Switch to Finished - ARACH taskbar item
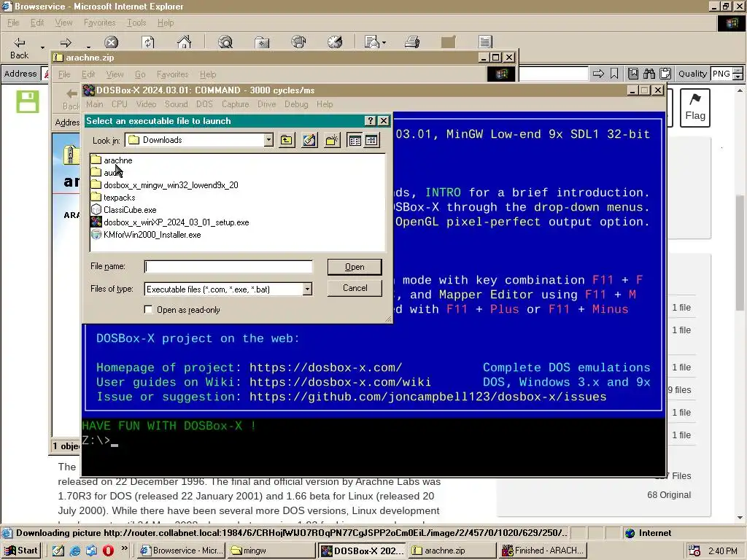This screenshot has height=560, width=747. tap(542, 551)
